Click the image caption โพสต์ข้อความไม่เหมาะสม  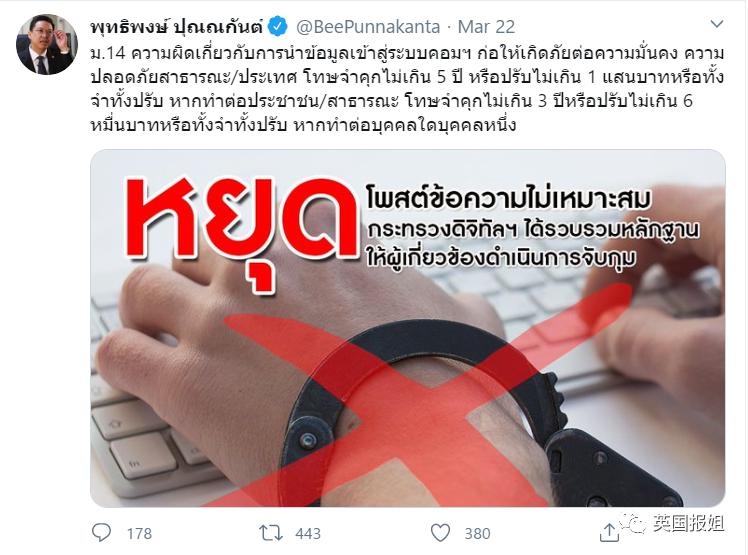click(x=509, y=198)
